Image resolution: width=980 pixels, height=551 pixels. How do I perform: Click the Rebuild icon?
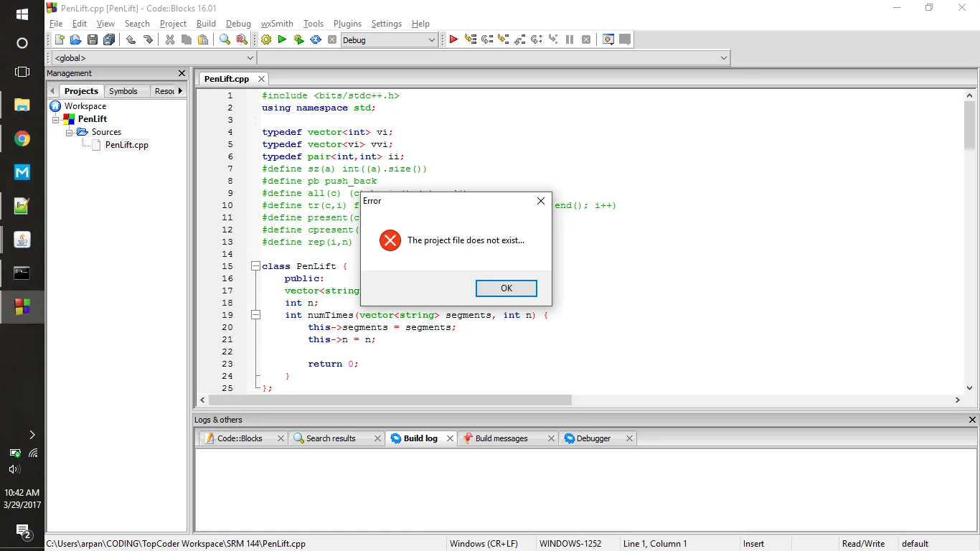316,40
